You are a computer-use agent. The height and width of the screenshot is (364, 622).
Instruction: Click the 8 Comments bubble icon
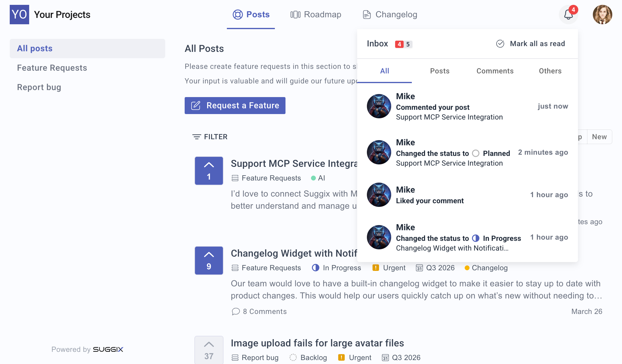[x=236, y=312]
